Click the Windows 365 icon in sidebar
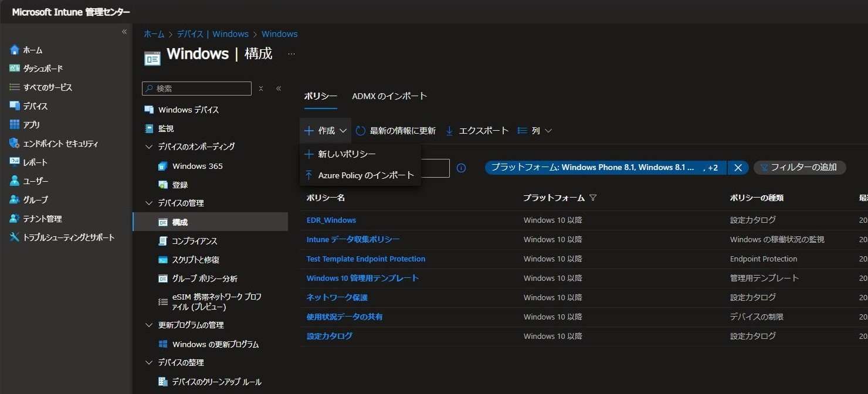This screenshot has width=868, height=394. (x=163, y=166)
